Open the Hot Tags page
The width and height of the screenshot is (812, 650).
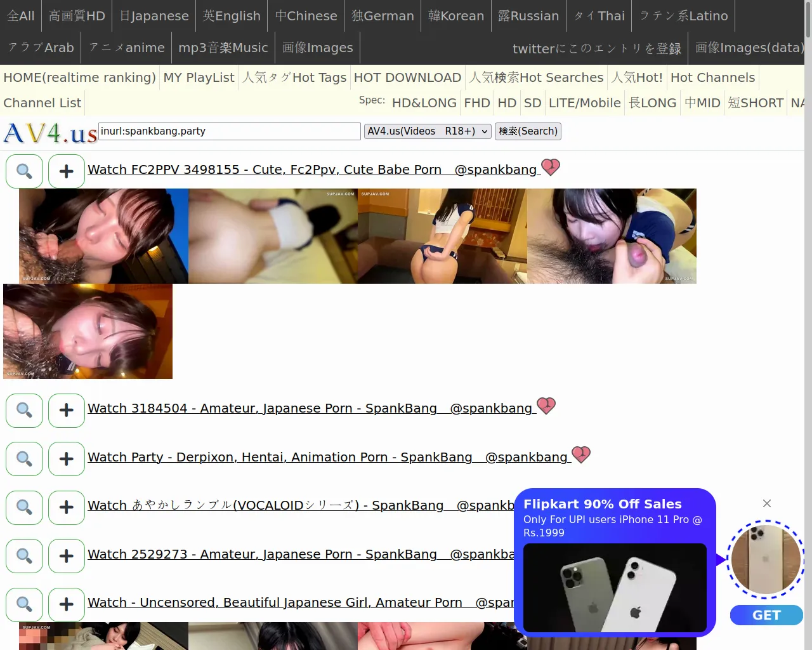[x=294, y=77]
